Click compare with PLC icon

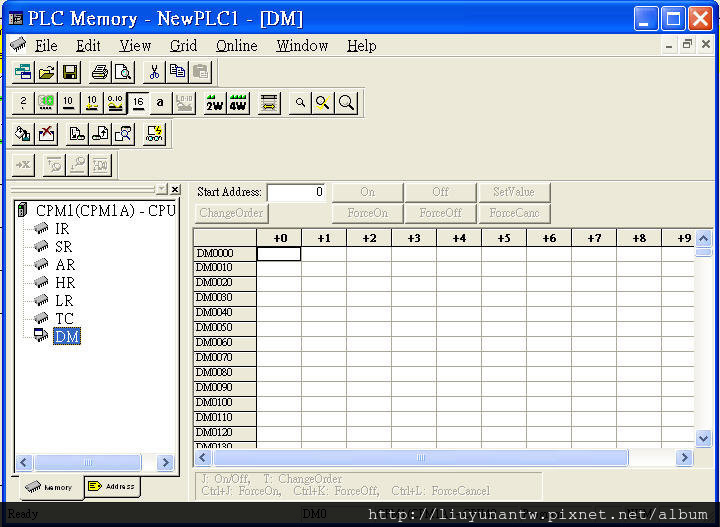point(123,134)
